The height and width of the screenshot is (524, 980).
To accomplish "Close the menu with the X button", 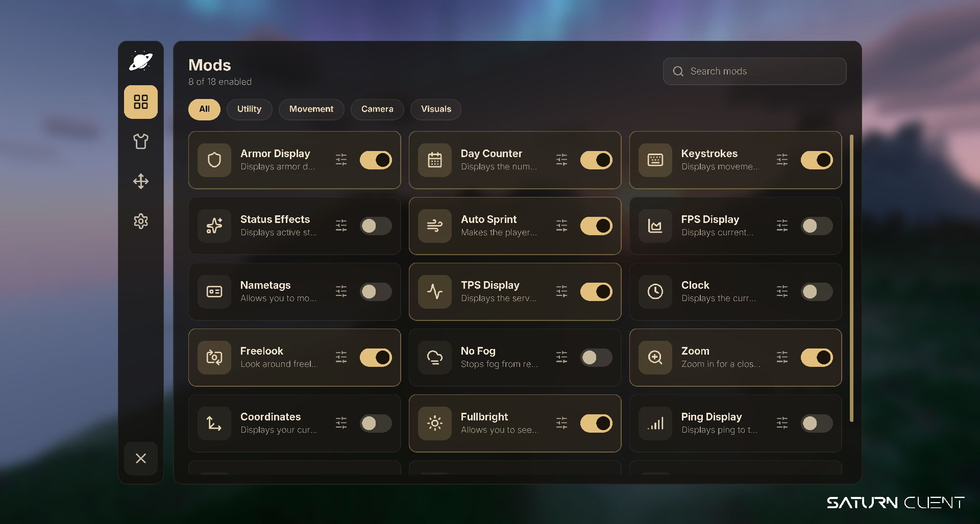I will [x=141, y=458].
